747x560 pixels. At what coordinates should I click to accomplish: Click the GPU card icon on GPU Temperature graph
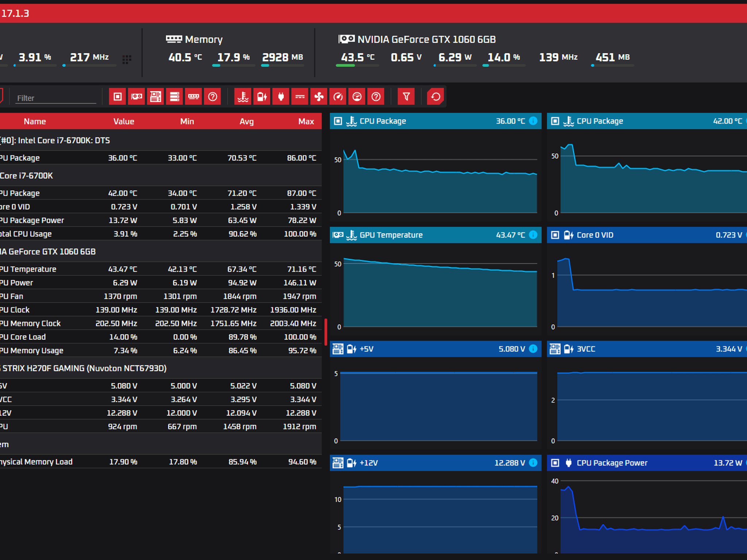click(338, 235)
